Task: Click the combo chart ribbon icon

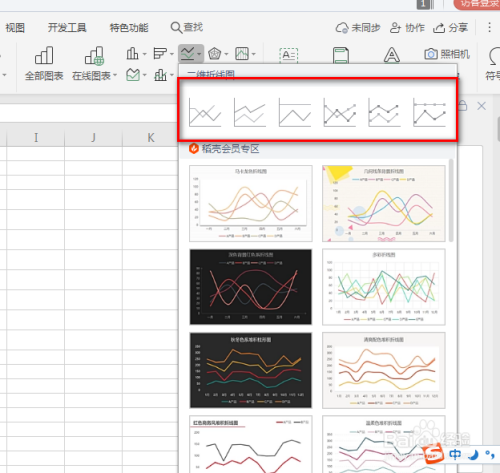Action: pos(160,75)
